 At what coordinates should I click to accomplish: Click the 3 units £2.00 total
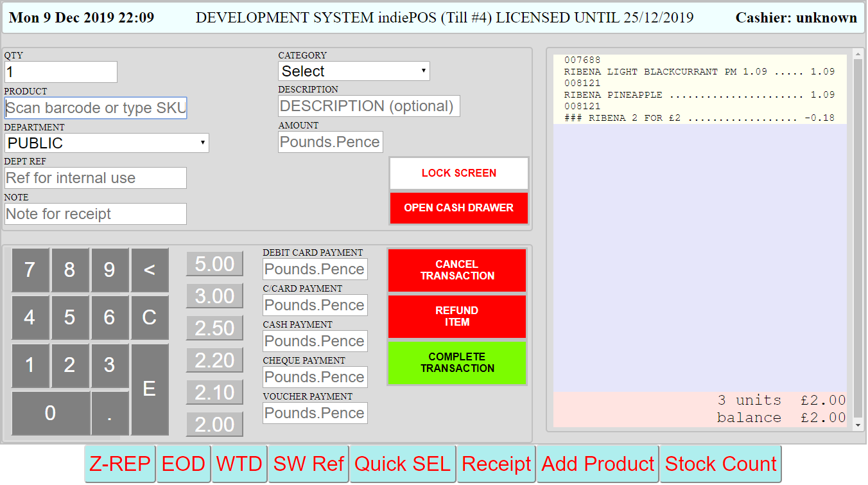point(782,400)
